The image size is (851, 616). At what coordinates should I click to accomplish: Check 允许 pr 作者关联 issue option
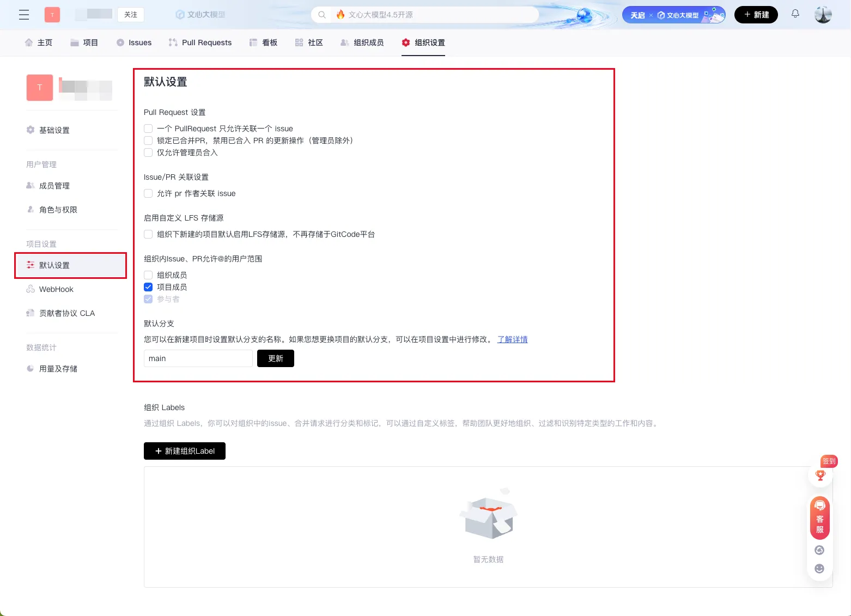tap(148, 193)
